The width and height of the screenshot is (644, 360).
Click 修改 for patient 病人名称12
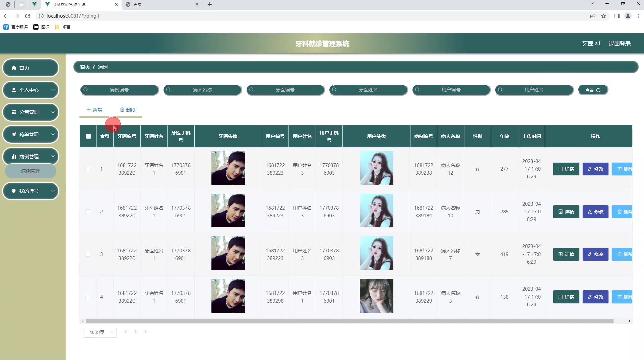pos(595,169)
